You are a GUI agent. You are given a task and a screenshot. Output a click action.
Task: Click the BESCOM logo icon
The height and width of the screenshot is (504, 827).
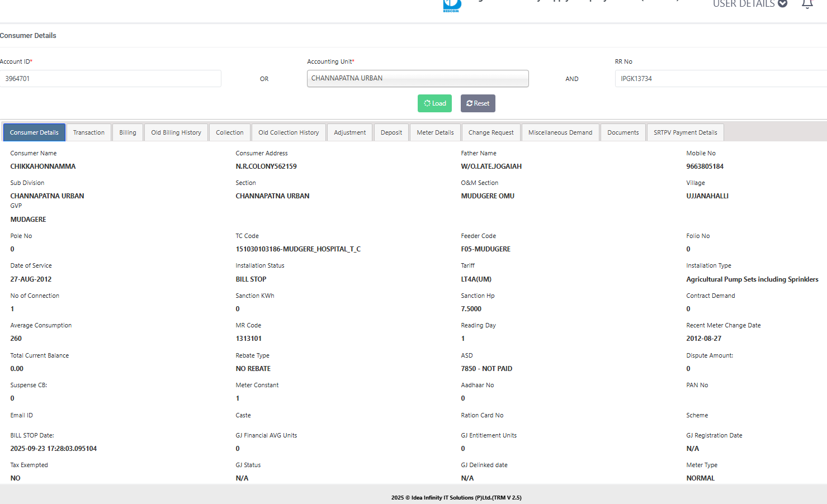(451, 6)
